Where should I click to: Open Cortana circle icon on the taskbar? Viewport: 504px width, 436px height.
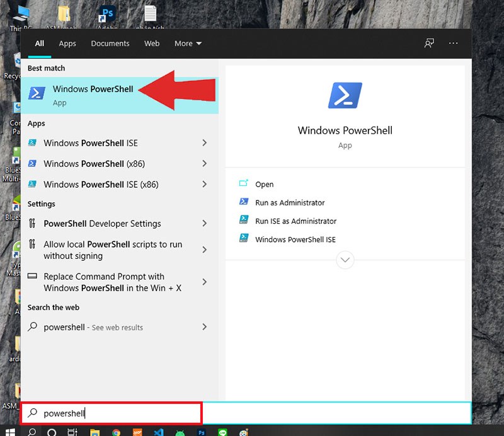pyautogui.click(x=52, y=432)
